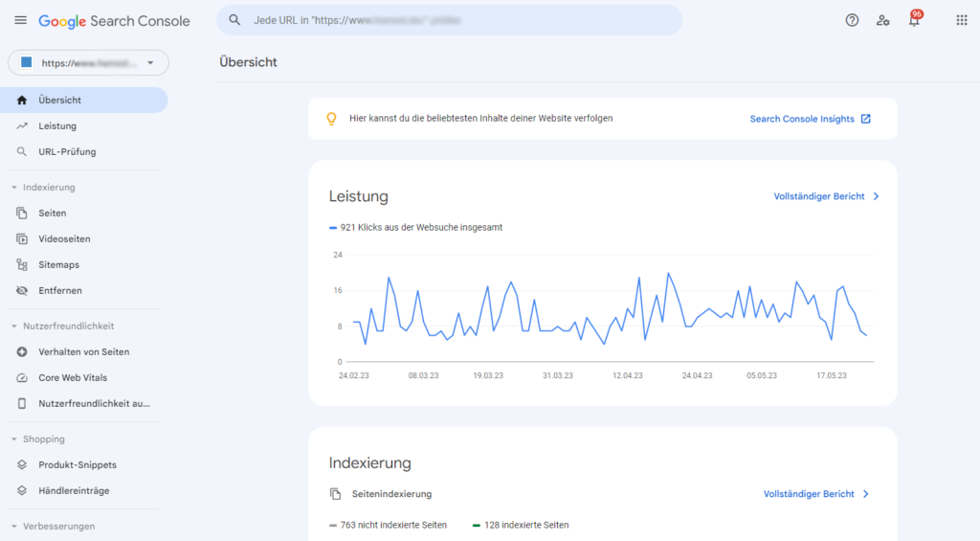Click the help question mark icon
Screen dimensions: 980x541
(x=852, y=20)
